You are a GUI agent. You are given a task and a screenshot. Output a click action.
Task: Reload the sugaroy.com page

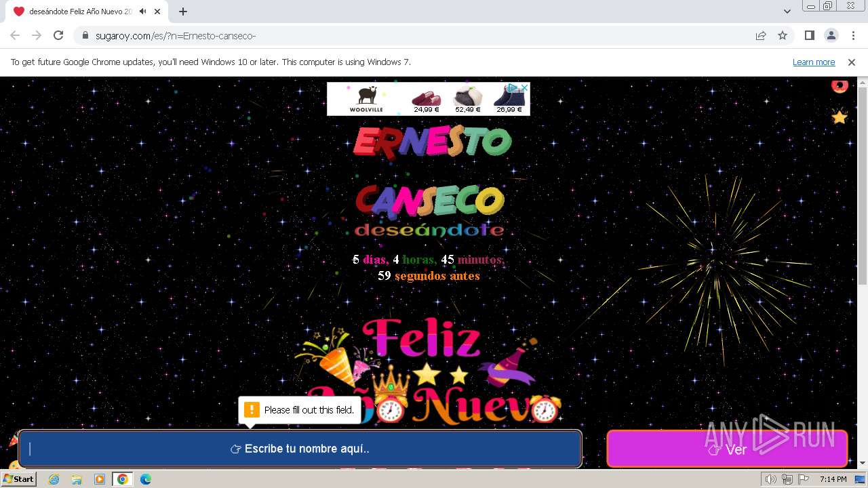58,35
